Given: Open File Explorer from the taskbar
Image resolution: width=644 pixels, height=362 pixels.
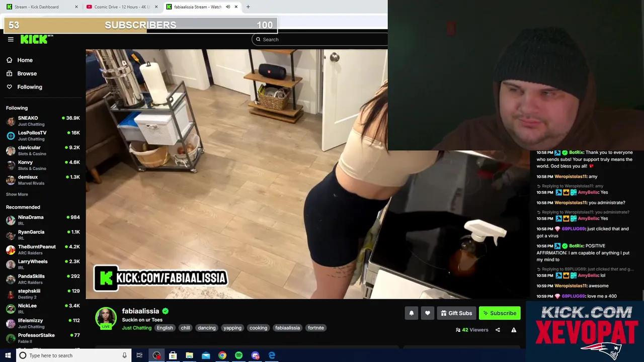Looking at the screenshot, I should pos(189,355).
